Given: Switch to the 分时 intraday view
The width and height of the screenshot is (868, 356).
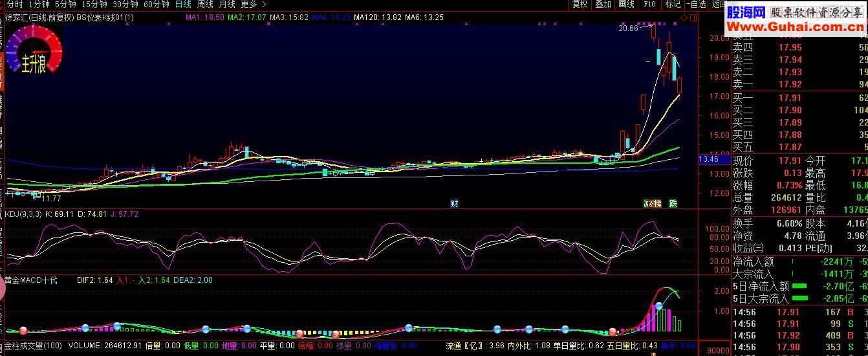Looking at the screenshot, I should (x=14, y=4).
